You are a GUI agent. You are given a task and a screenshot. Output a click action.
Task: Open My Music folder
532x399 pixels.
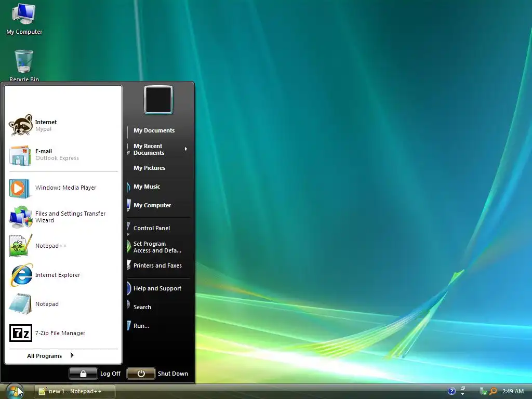tap(158, 187)
